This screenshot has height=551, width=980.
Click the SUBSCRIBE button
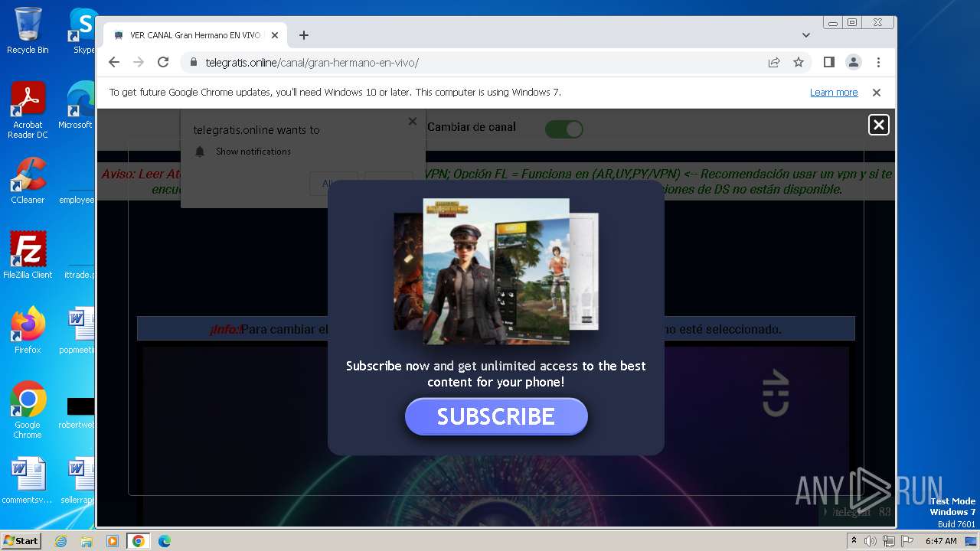click(496, 416)
